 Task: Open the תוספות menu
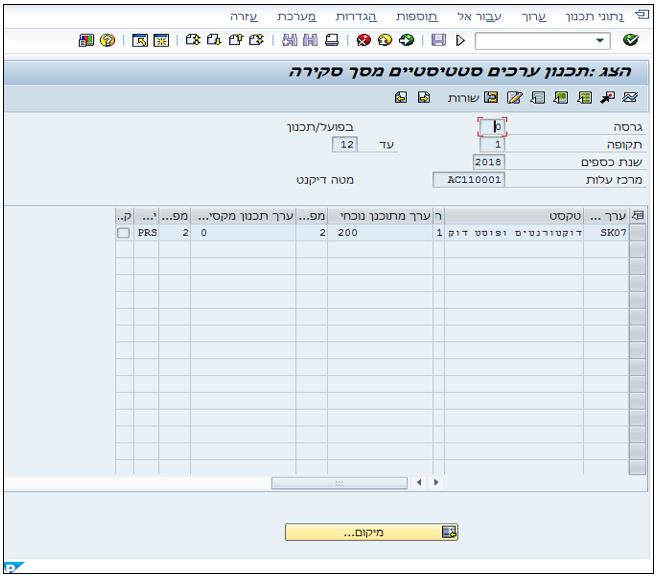pos(417,16)
